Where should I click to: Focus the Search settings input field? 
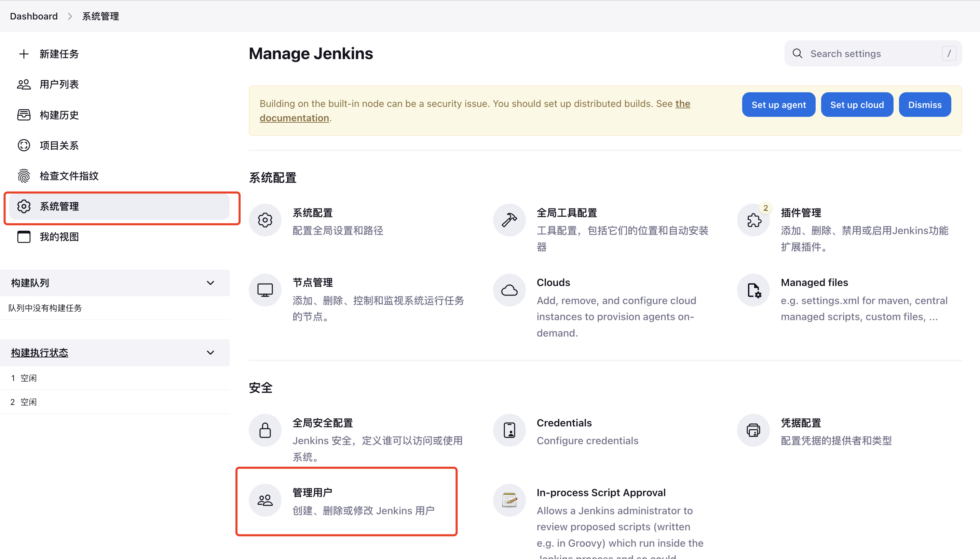point(873,53)
